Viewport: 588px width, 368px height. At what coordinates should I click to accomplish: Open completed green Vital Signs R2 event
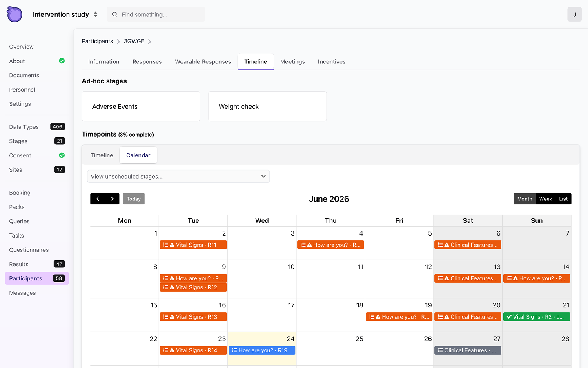[x=537, y=317]
